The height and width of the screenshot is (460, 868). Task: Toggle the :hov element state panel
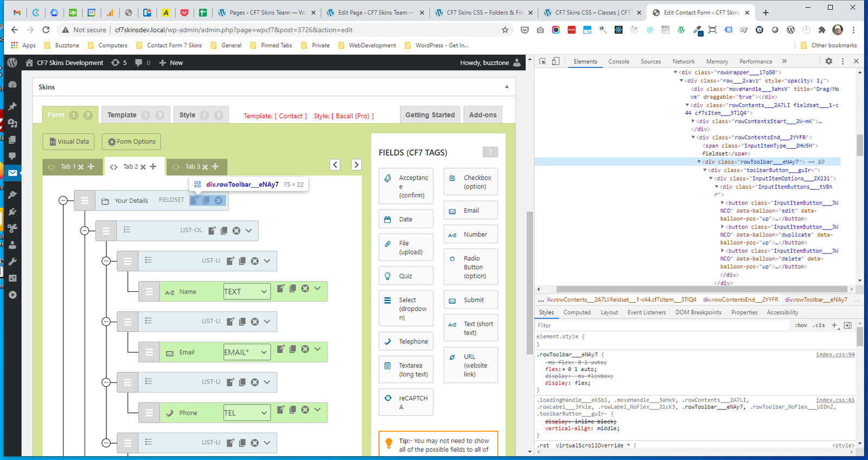click(x=801, y=325)
